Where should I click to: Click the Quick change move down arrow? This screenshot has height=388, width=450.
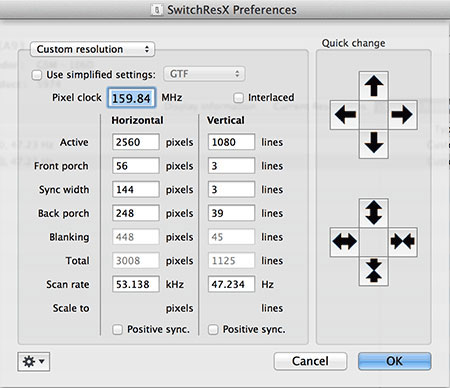click(x=374, y=144)
